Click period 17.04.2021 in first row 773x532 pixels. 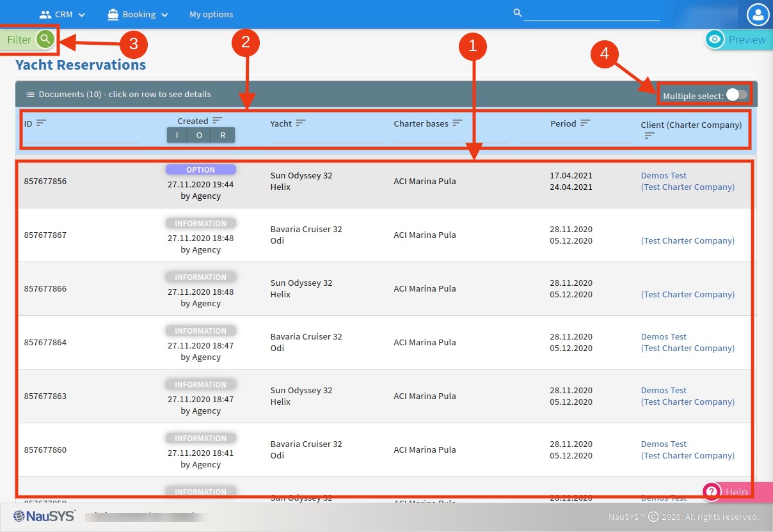point(571,176)
